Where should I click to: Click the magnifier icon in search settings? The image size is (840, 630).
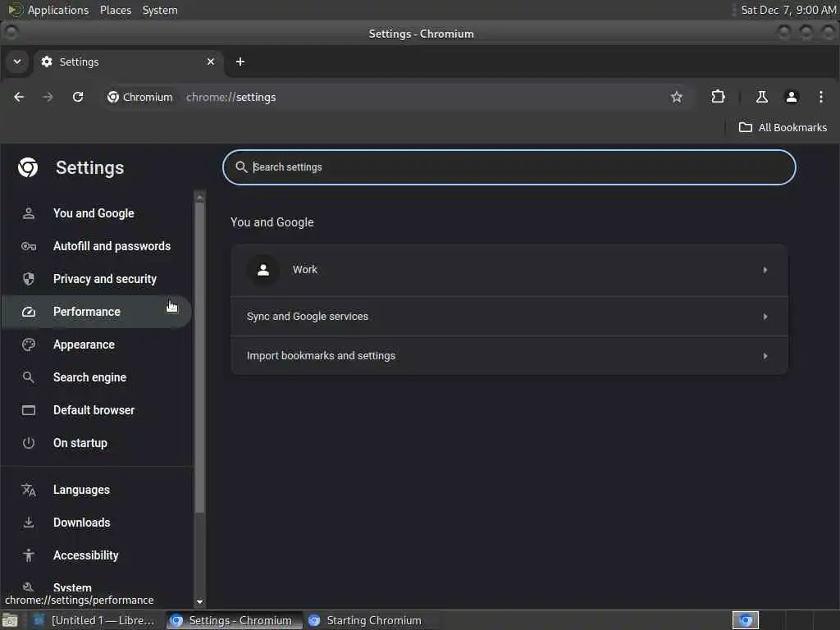tap(241, 167)
